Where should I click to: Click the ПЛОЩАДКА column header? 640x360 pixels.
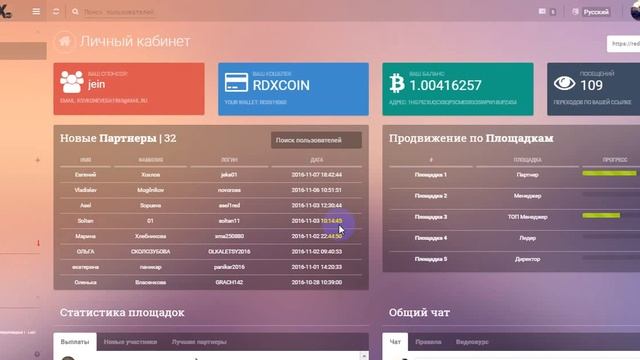coord(527,160)
